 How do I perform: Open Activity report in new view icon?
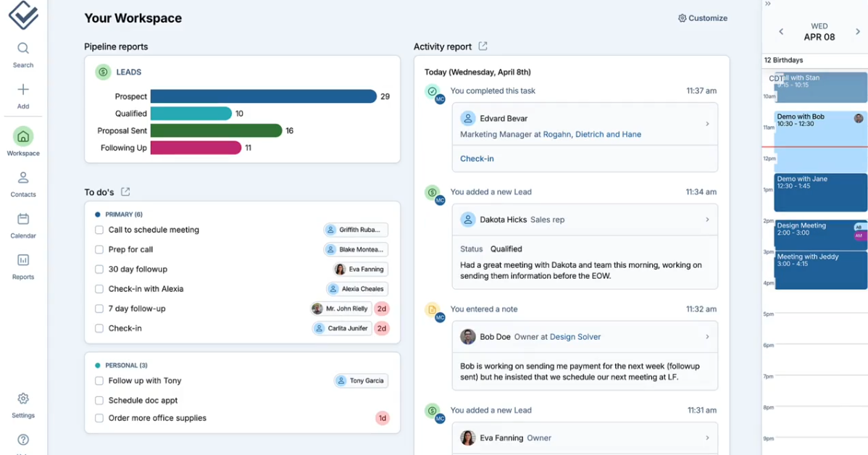point(483,46)
